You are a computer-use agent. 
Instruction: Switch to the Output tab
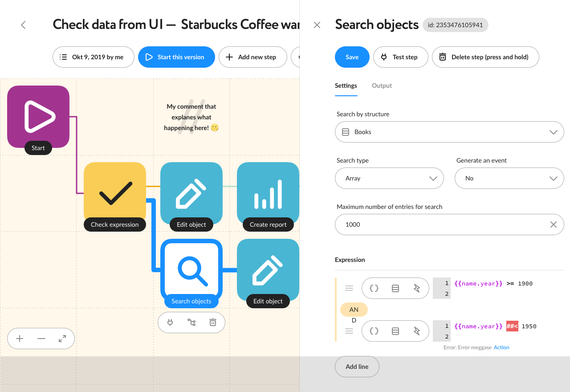tap(382, 86)
